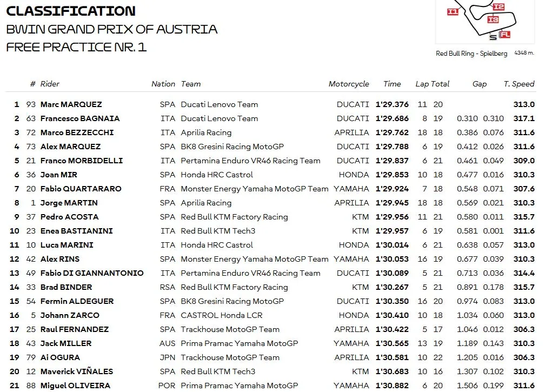Click FREE PRACTICE NR. 1 subtitle

click(76, 47)
